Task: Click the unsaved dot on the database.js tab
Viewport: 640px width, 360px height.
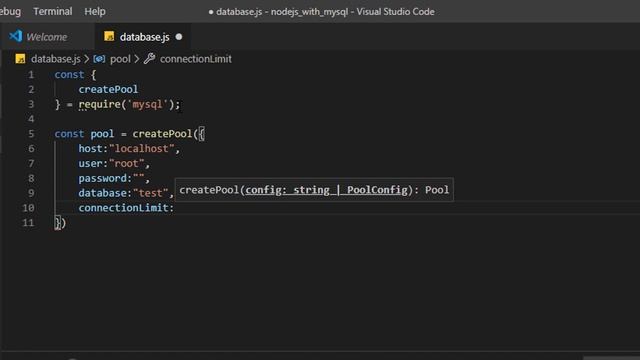Action: [179, 37]
